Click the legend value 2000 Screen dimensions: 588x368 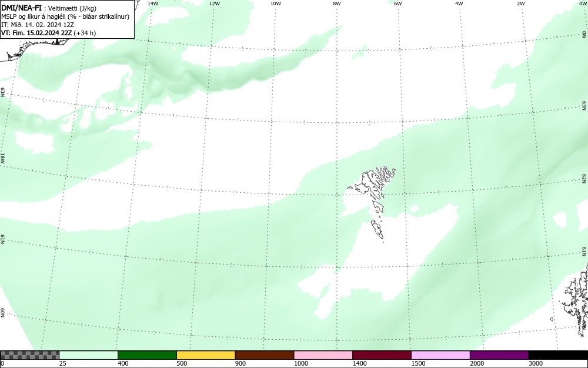tap(477, 363)
